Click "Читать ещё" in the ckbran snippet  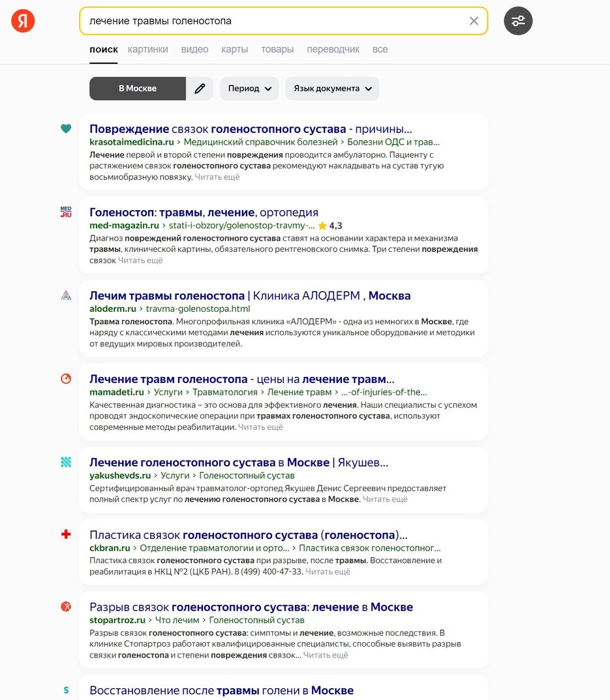tap(328, 571)
